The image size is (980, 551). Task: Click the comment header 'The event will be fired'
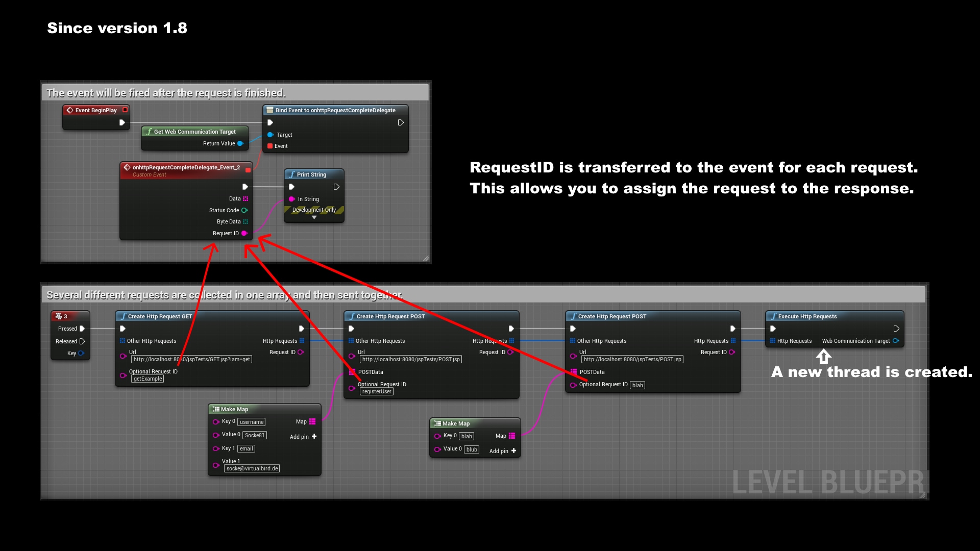pos(166,93)
